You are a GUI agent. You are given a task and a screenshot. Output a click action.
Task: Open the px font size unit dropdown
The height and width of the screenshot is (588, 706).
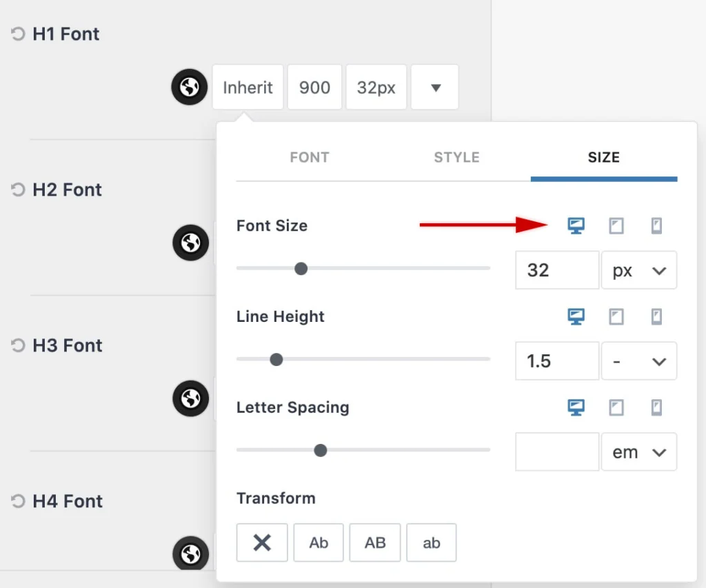coord(639,270)
